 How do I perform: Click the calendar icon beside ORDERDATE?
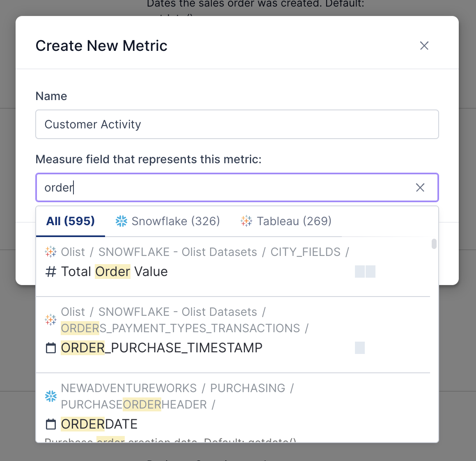pyautogui.click(x=50, y=424)
